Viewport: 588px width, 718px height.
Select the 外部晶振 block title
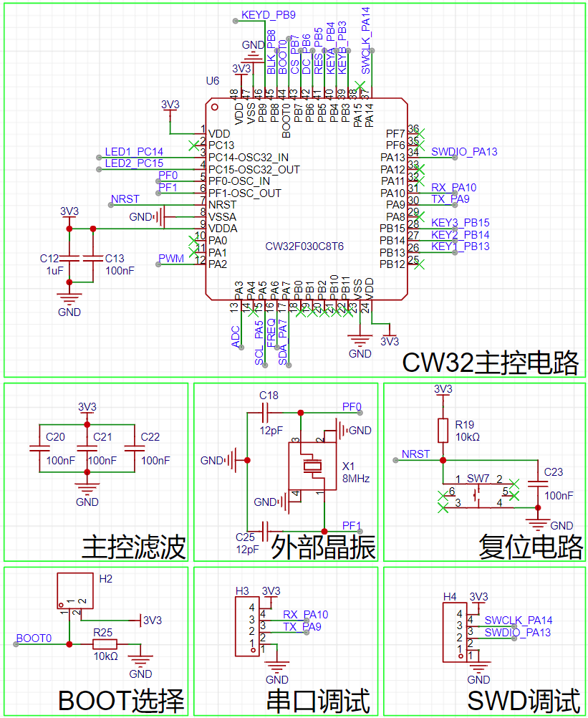323,547
